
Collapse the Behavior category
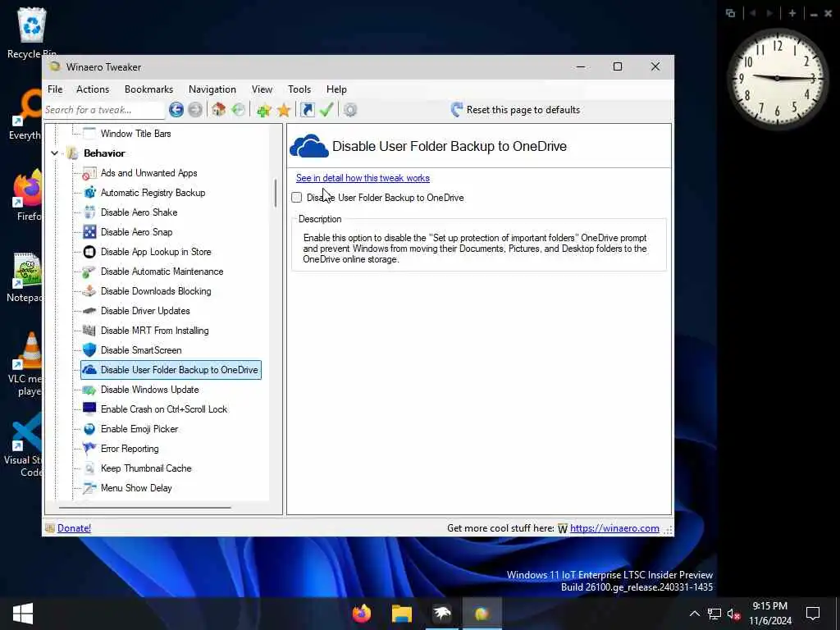(55, 153)
